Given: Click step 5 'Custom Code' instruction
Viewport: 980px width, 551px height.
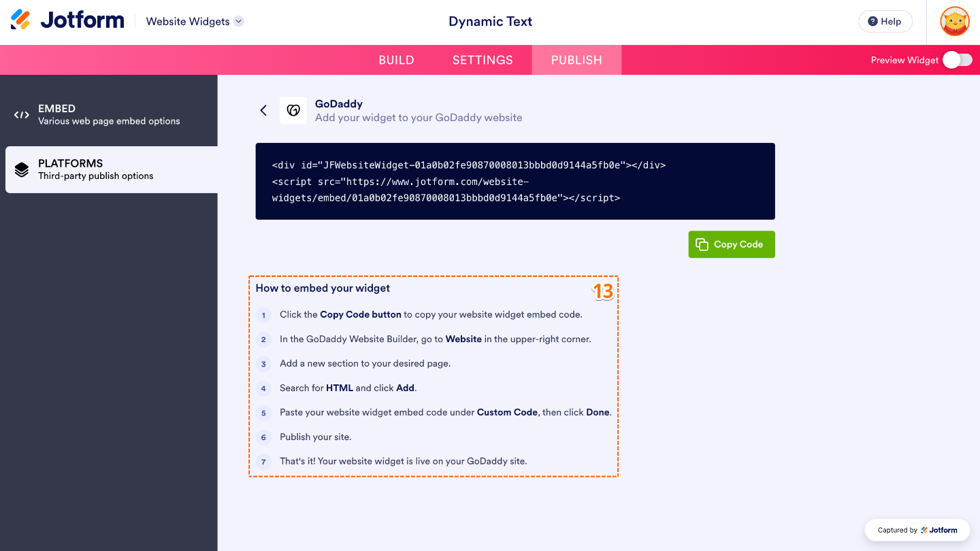Looking at the screenshot, I should [x=446, y=413].
